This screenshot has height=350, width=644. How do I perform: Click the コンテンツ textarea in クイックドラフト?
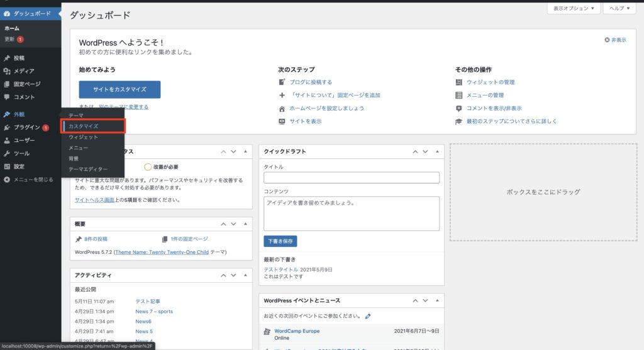pos(352,214)
